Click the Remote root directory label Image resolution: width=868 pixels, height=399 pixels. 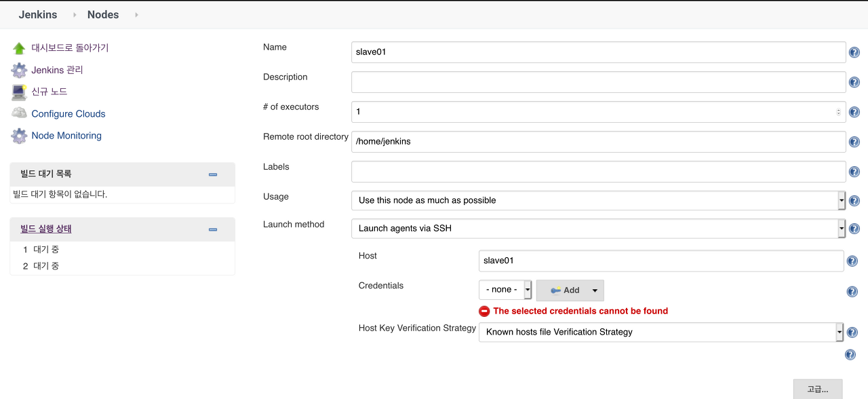tap(306, 136)
